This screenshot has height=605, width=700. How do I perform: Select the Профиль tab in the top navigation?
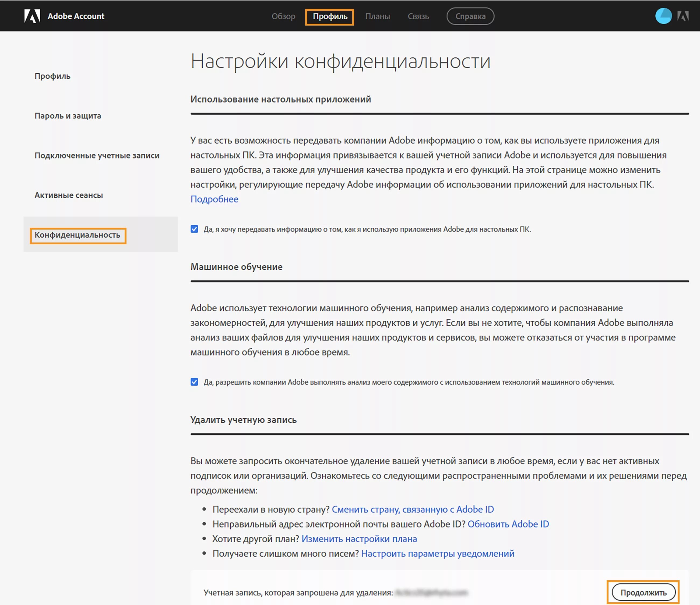click(330, 17)
